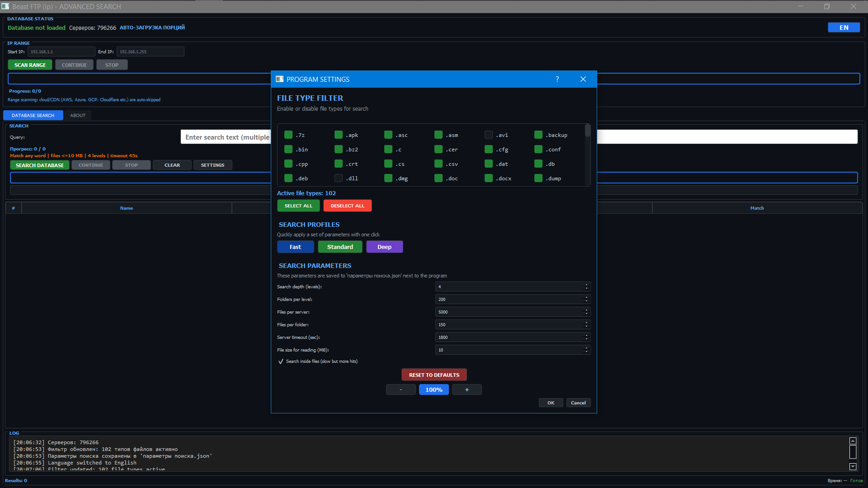Click the Match column header
Screen dimensions: 868x488
coord(757,208)
